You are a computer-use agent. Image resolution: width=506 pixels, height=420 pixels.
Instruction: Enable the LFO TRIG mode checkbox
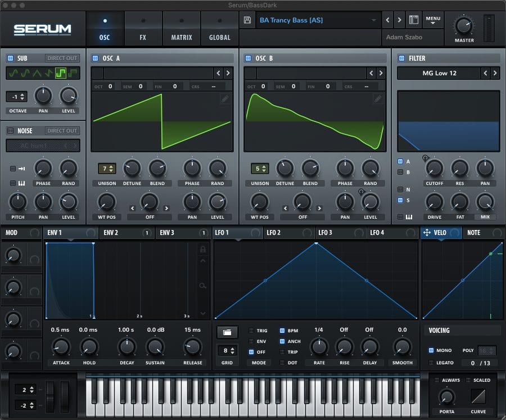click(251, 331)
